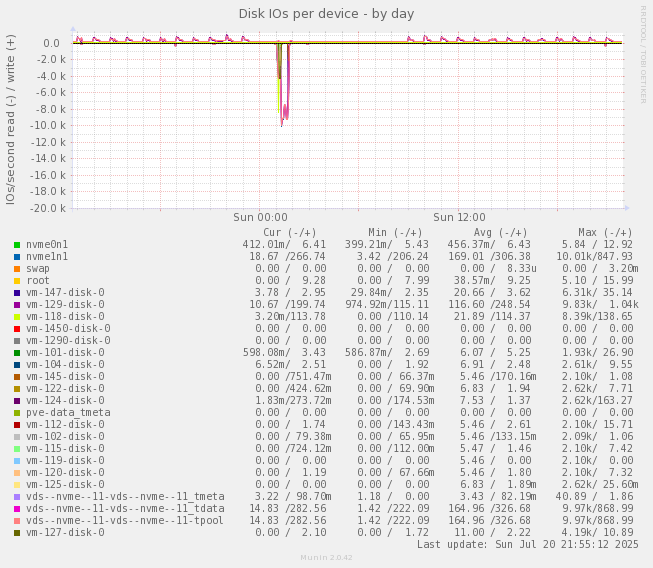Viewport: 653px width, 568px height.
Task: Select the 'vm-119-disk-0' legend label
Action: (65, 461)
